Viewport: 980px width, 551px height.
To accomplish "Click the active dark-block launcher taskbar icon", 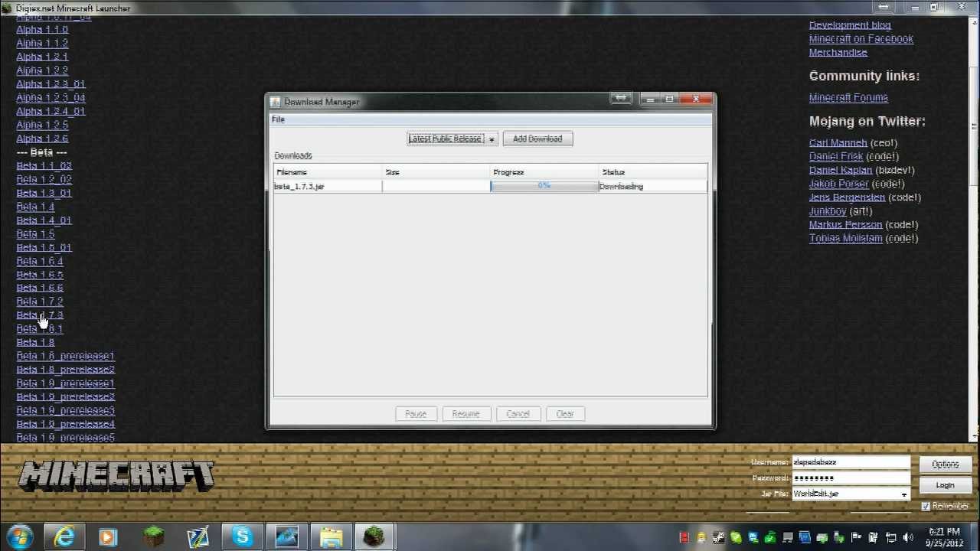I will pyautogui.click(x=374, y=536).
